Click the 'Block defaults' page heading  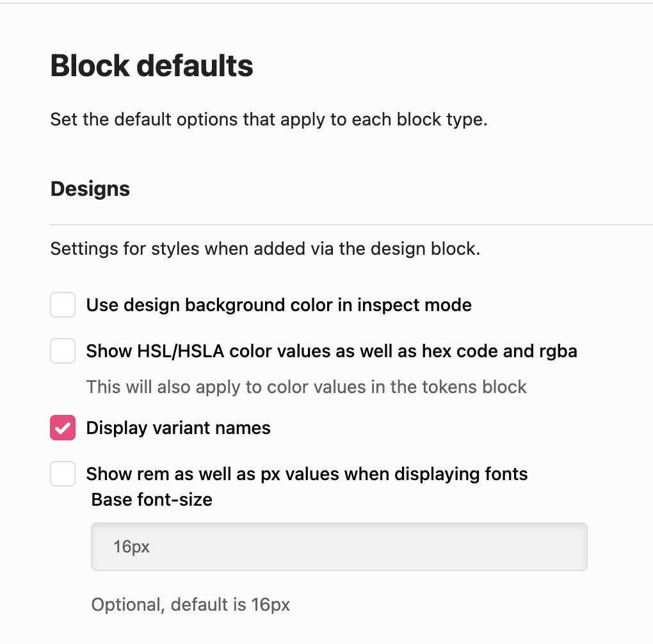click(x=152, y=66)
